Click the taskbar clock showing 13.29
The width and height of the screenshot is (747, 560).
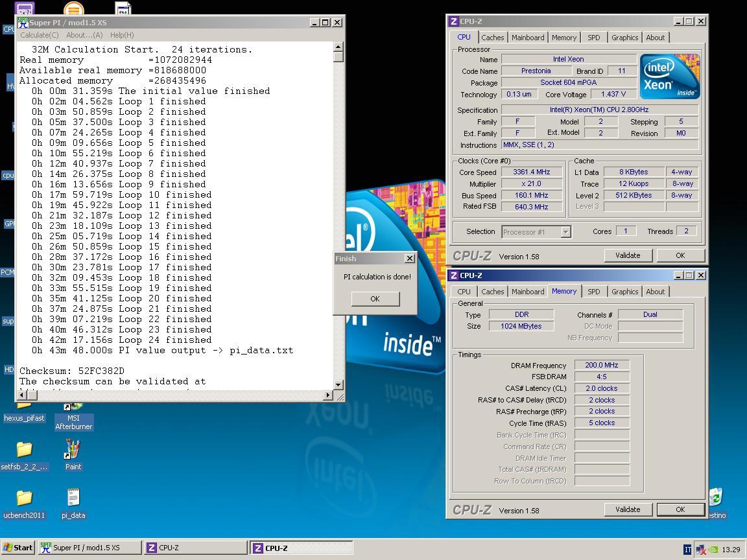point(731,550)
